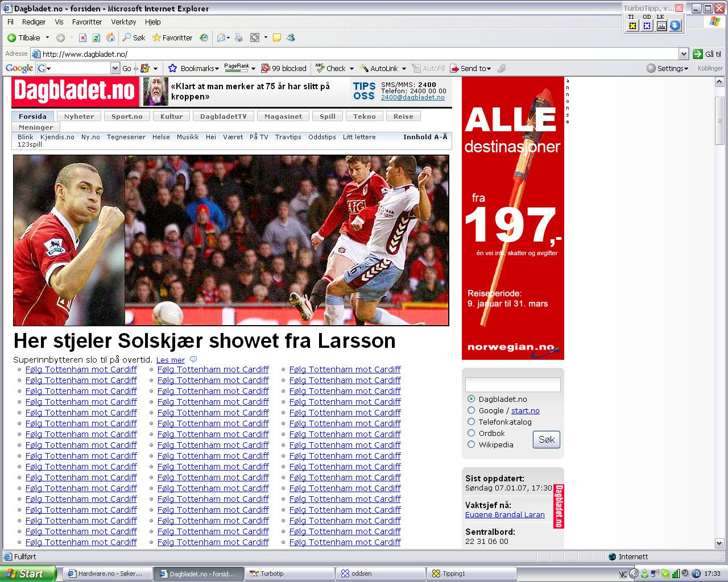The height and width of the screenshot is (582, 728).
Task: Open the mail icon dropdown arrow
Action: (x=228, y=38)
